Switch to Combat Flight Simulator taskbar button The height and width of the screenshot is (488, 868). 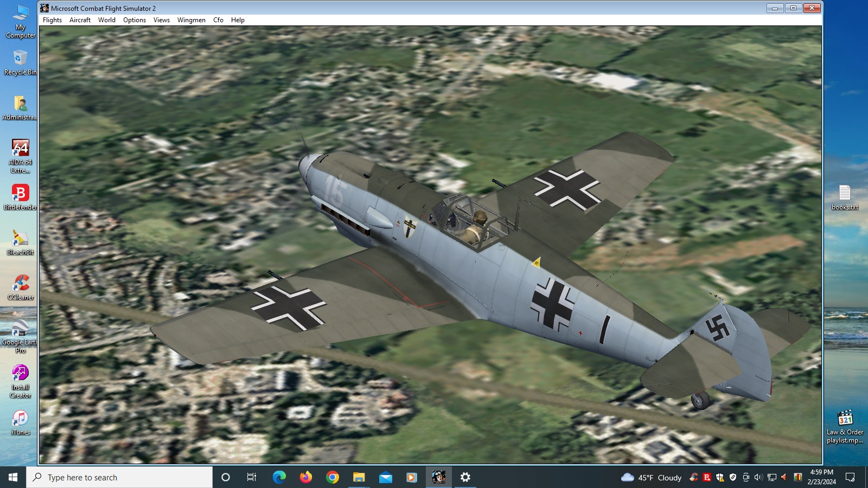(x=438, y=477)
